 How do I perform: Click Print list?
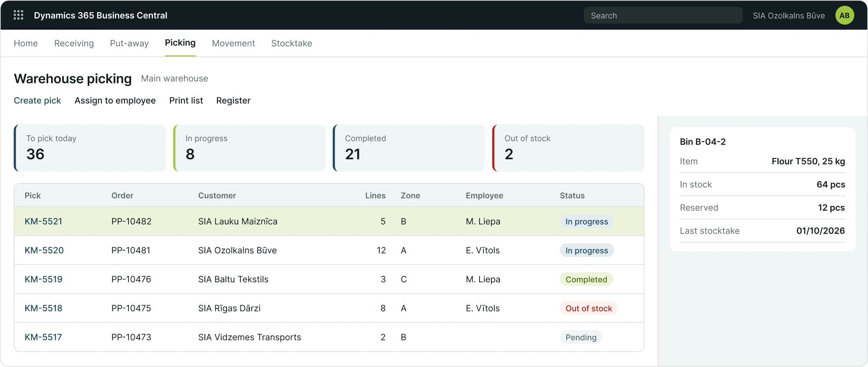[x=186, y=100]
